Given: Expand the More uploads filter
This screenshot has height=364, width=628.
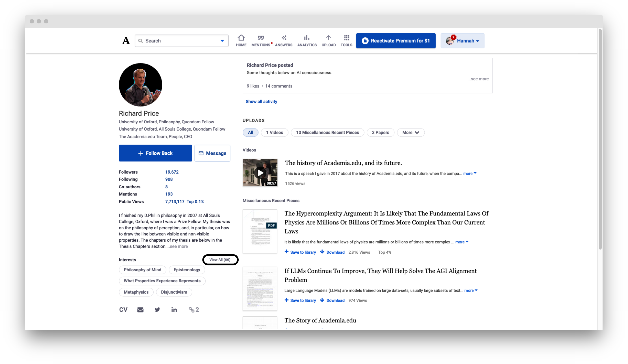Looking at the screenshot, I should pyautogui.click(x=410, y=133).
